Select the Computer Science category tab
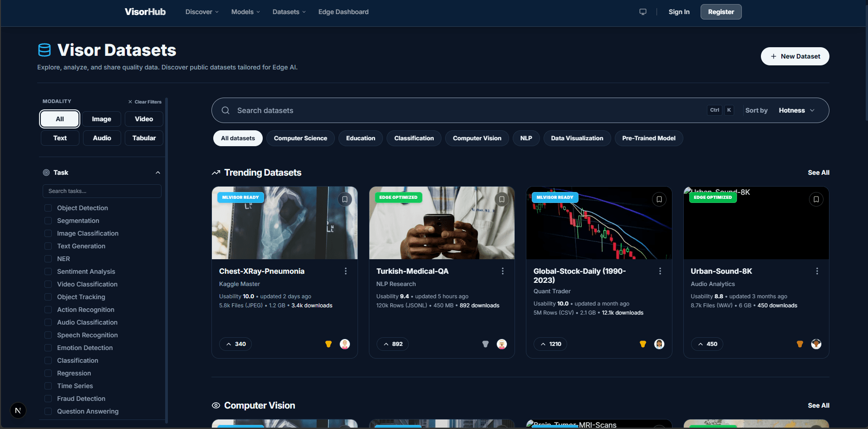Viewport: 868px width, 429px height. pos(300,138)
